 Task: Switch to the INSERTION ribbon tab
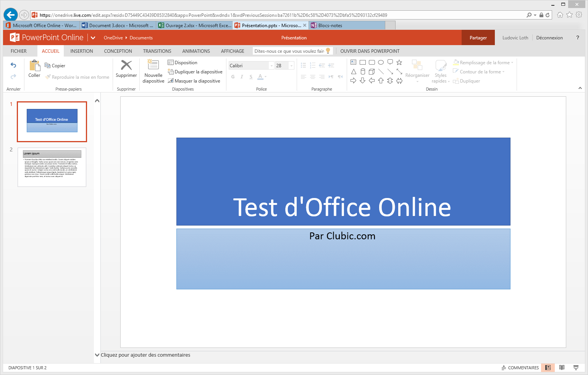81,51
